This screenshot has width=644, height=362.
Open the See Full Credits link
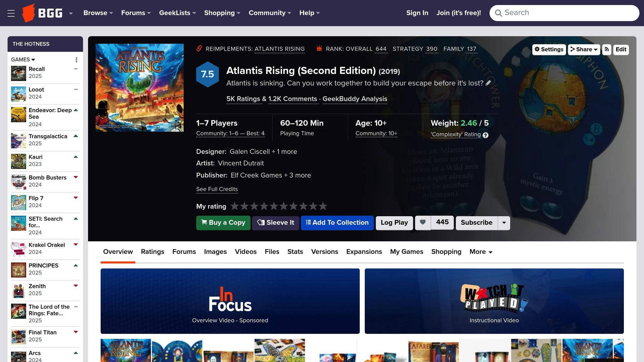pos(217,189)
